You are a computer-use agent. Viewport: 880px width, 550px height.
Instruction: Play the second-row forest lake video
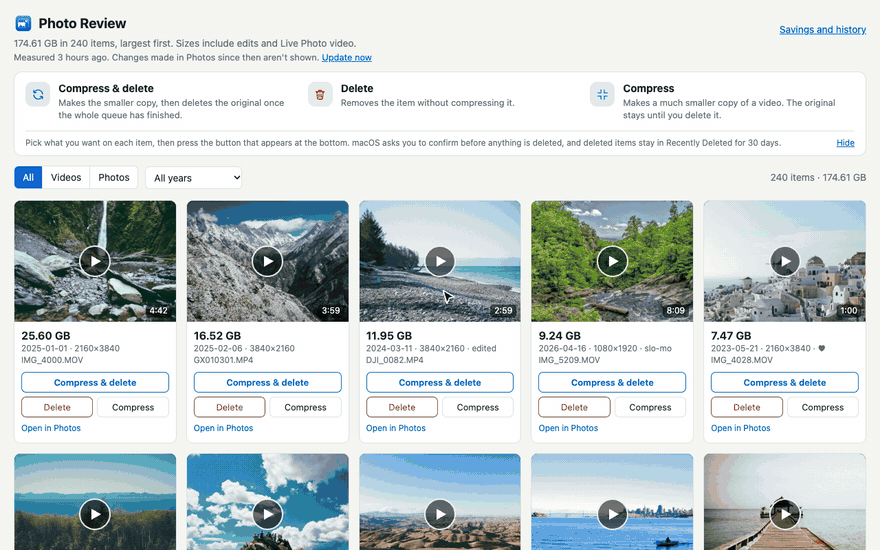(95, 514)
